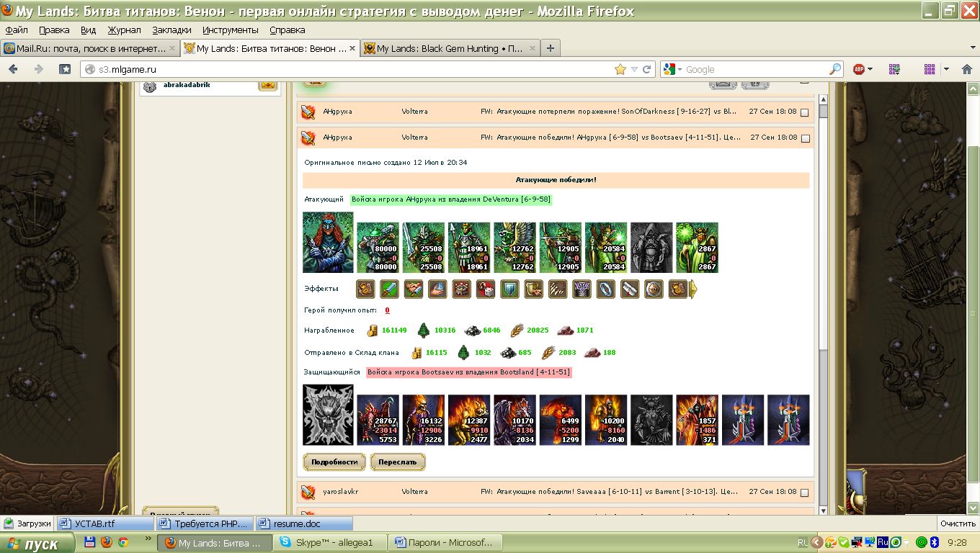Click the defender's skull emblem portrait
The height and width of the screenshot is (553, 980).
[x=328, y=415]
